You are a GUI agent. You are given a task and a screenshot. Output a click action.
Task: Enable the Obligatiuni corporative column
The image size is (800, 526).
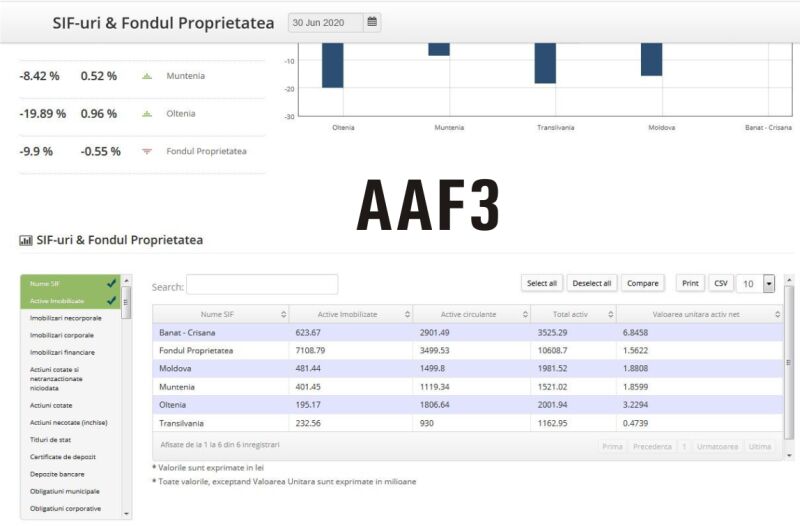click(70, 509)
